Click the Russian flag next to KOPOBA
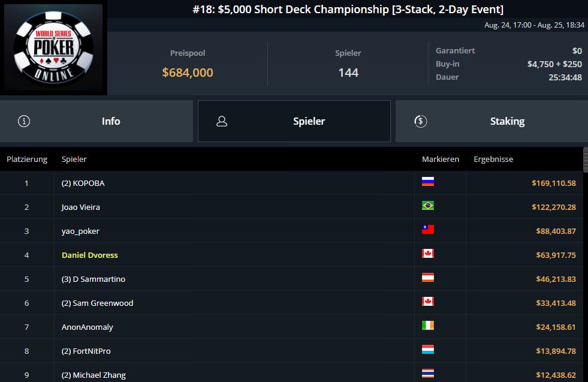This screenshot has width=588, height=382. click(428, 182)
